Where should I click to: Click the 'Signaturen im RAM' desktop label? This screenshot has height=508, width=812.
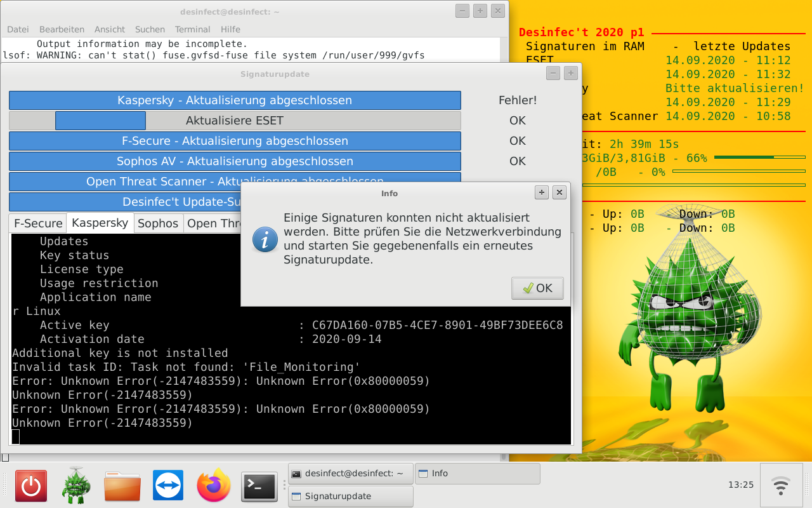(585, 46)
